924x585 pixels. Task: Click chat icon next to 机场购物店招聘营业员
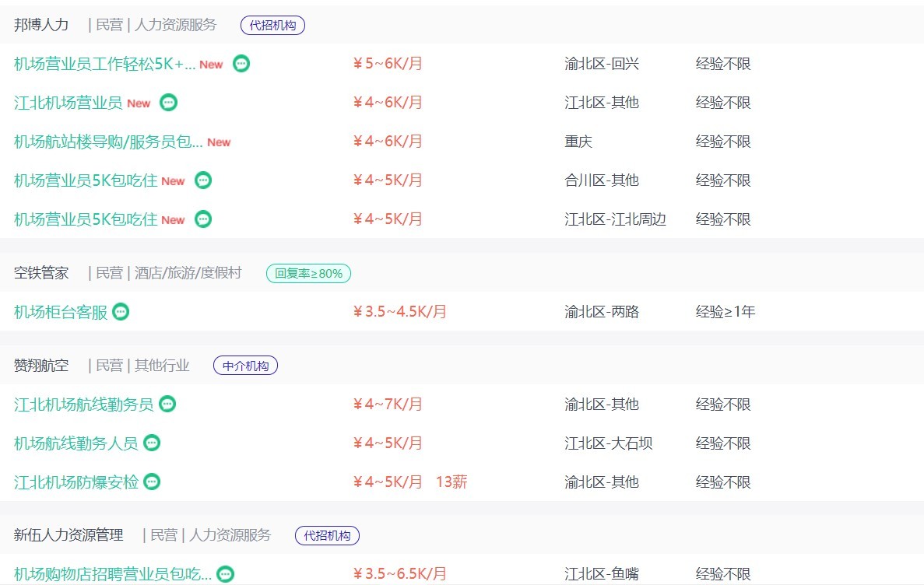[x=226, y=575]
